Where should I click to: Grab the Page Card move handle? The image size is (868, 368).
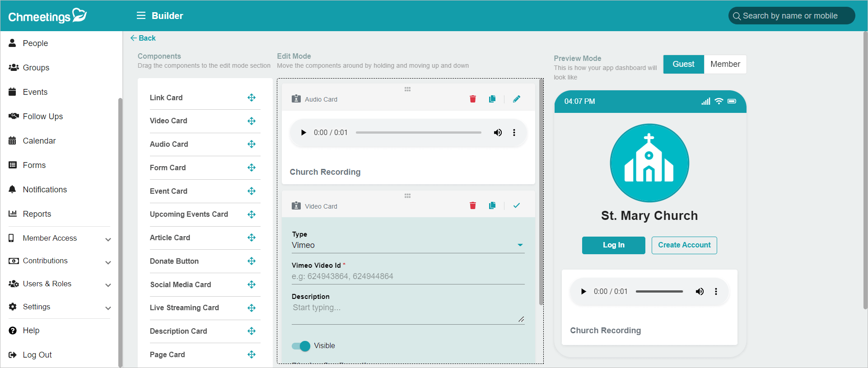pyautogui.click(x=252, y=354)
